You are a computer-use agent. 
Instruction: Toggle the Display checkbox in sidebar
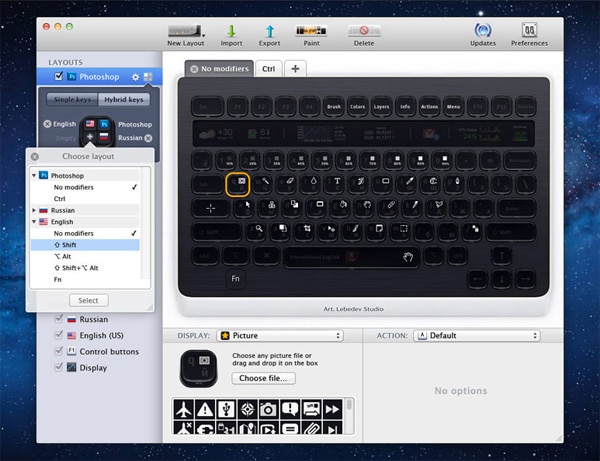(x=58, y=367)
